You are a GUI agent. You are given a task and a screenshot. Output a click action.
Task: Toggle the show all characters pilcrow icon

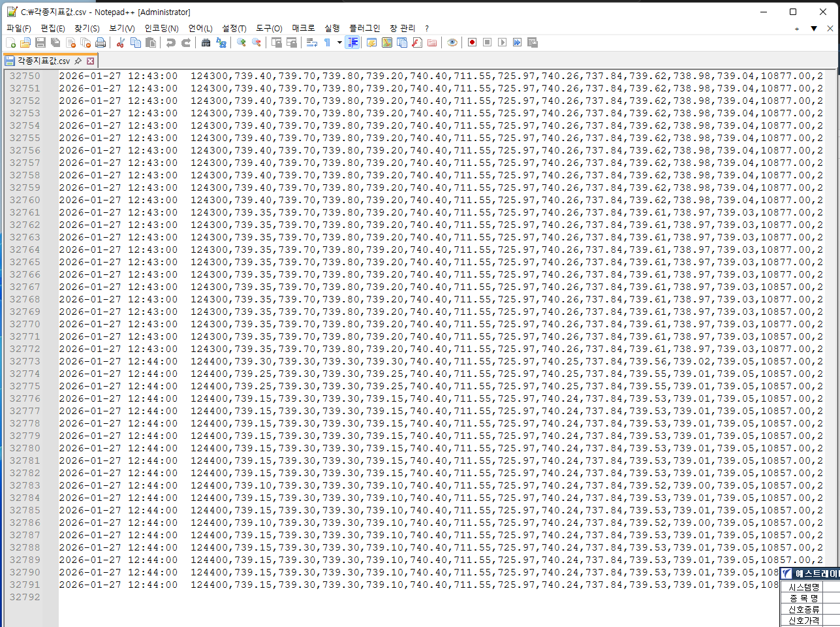coord(328,42)
